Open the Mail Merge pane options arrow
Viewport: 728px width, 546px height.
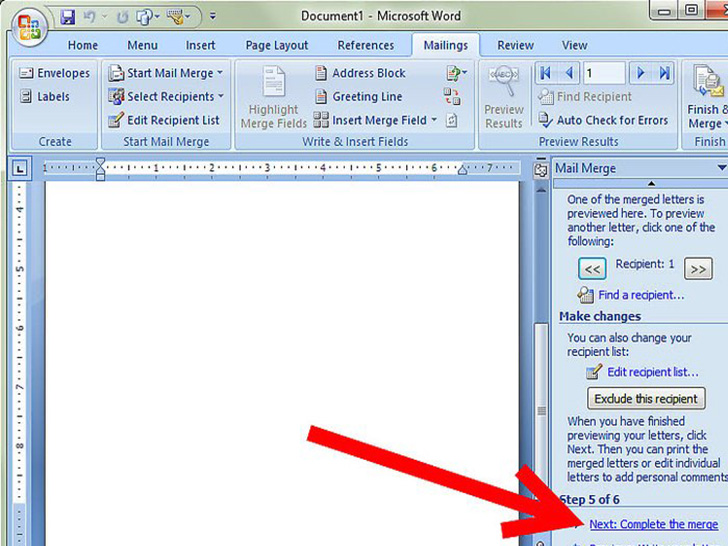click(x=721, y=168)
